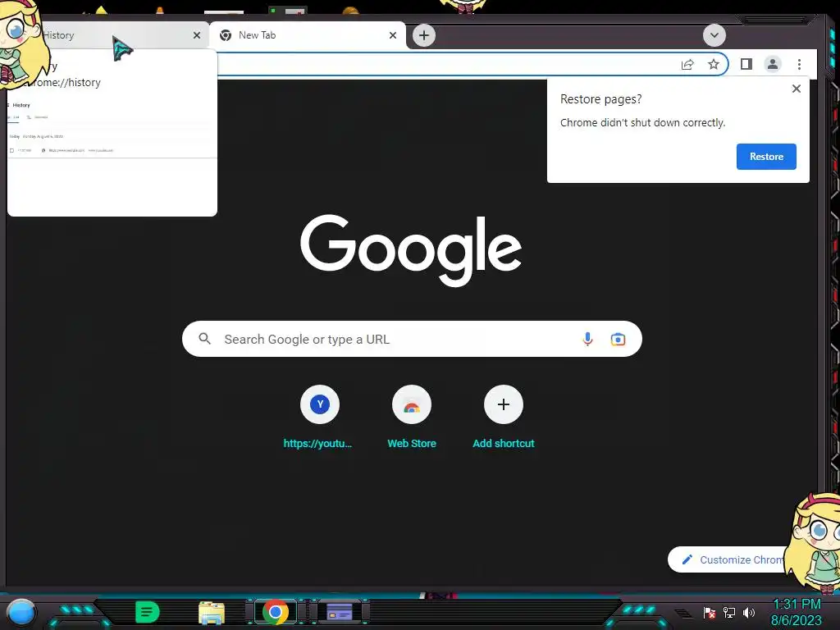This screenshot has height=630, width=840.
Task: Click the volume speaker tray icon
Action: pyautogui.click(x=749, y=612)
